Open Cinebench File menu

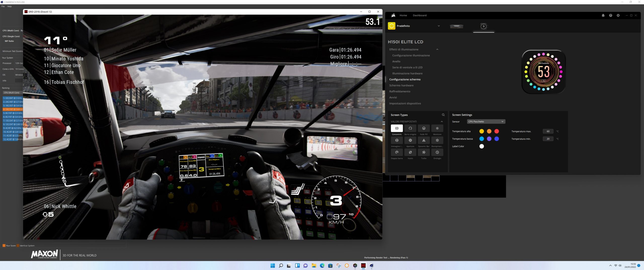coord(3,6)
